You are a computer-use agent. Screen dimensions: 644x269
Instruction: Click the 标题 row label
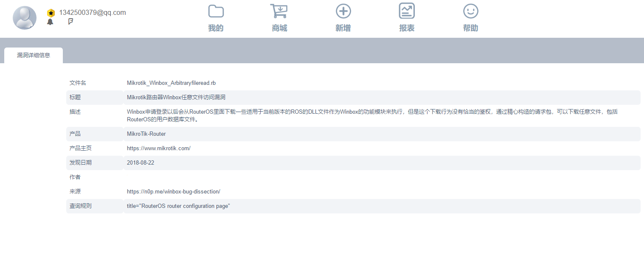click(x=75, y=98)
